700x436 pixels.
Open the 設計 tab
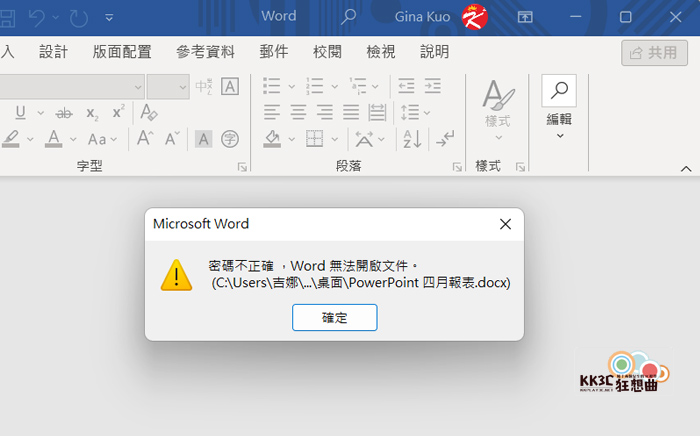pos(53,52)
